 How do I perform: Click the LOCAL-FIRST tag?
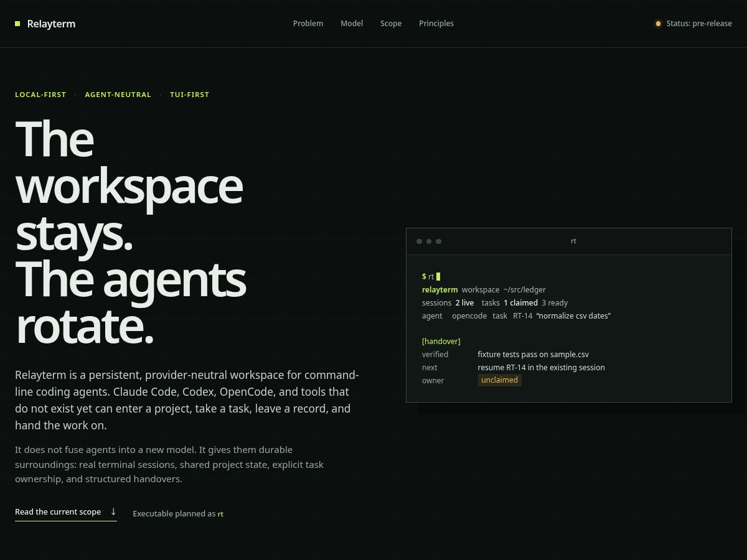click(x=40, y=95)
